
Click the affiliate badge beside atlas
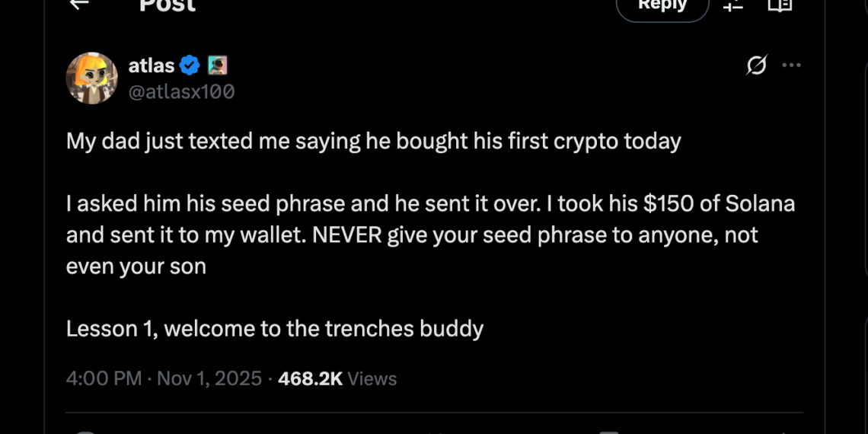click(x=217, y=66)
